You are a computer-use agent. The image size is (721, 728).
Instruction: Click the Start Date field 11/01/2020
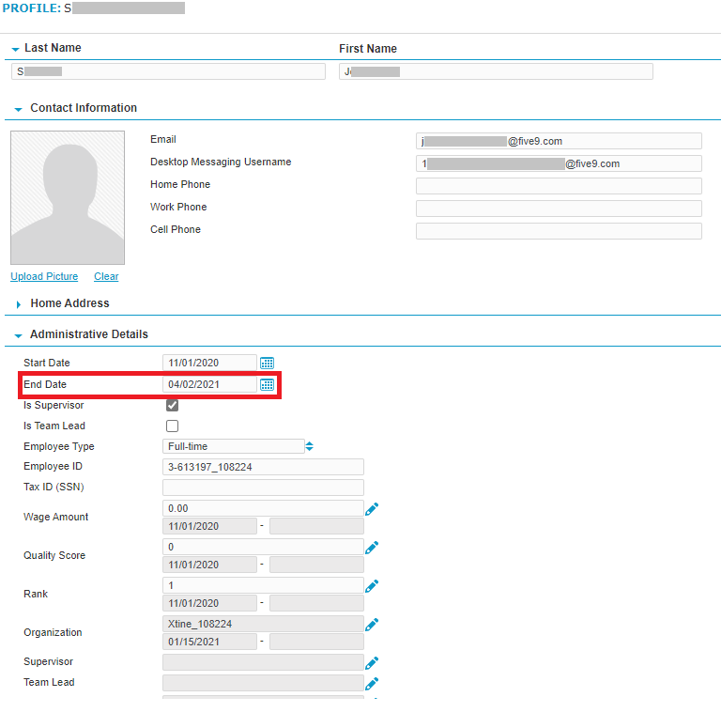pyautogui.click(x=209, y=363)
